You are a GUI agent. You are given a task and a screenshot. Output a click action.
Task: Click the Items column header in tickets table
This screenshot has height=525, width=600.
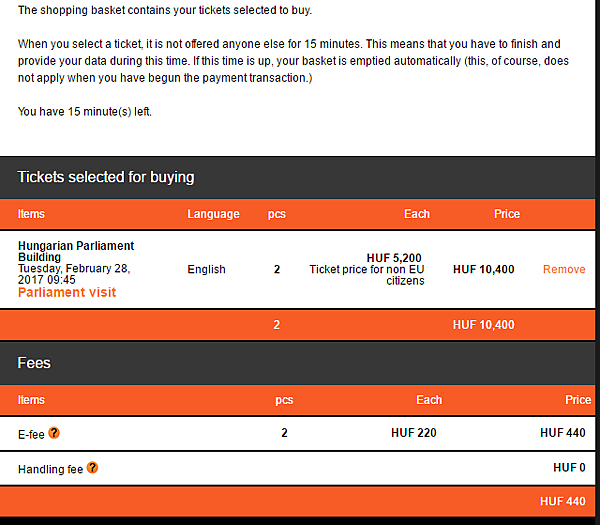click(31, 214)
